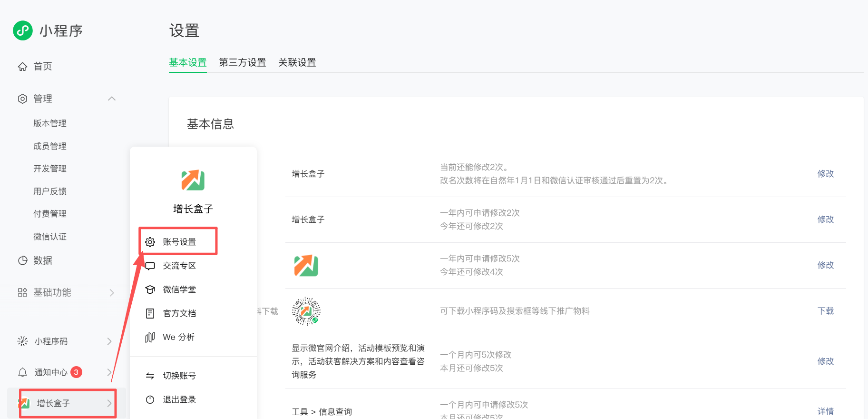
Task: Open 官方文档 document icon
Action: (x=150, y=313)
